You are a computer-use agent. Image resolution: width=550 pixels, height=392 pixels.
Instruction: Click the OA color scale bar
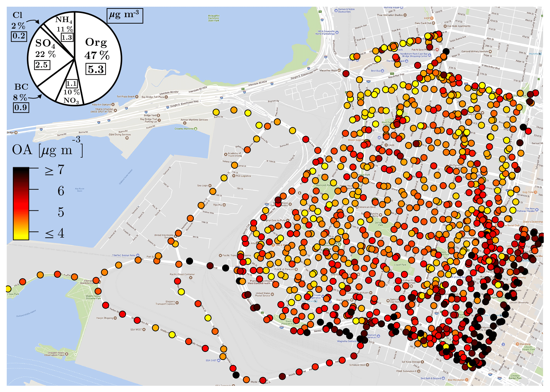click(x=21, y=203)
